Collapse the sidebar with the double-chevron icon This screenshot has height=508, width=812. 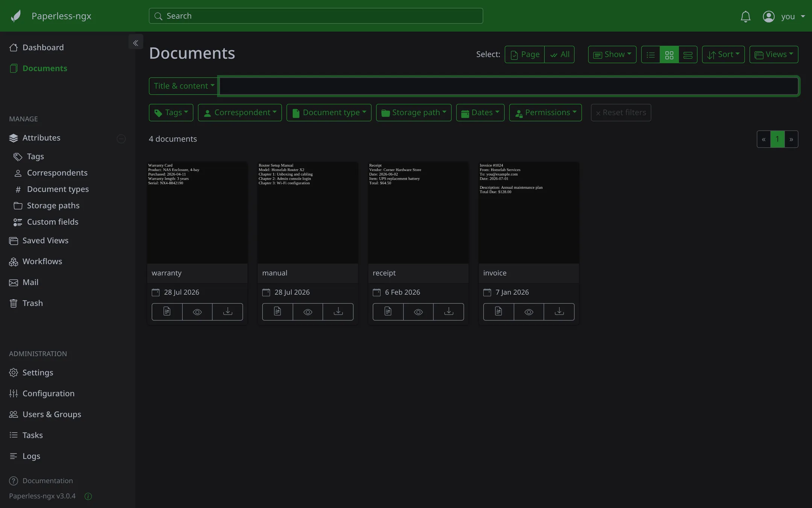pos(136,43)
